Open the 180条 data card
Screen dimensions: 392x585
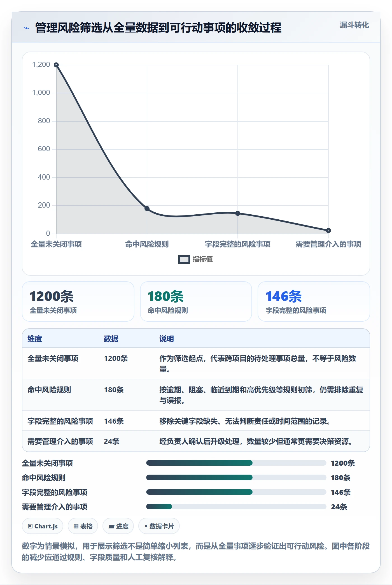tap(196, 301)
